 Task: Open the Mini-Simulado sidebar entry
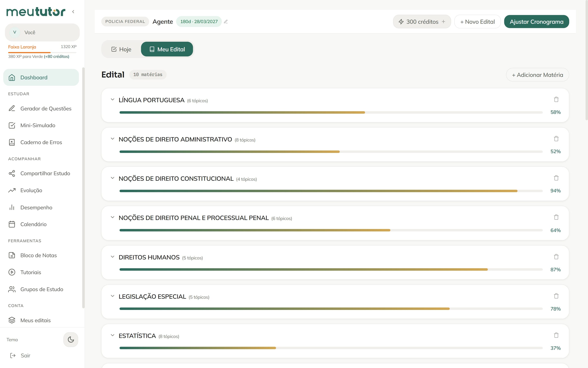point(41,125)
